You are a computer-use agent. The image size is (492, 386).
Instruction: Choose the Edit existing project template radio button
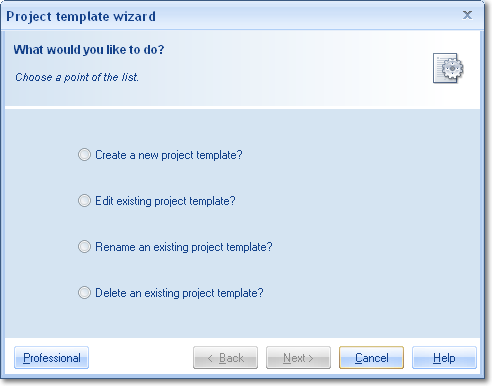[84, 201]
